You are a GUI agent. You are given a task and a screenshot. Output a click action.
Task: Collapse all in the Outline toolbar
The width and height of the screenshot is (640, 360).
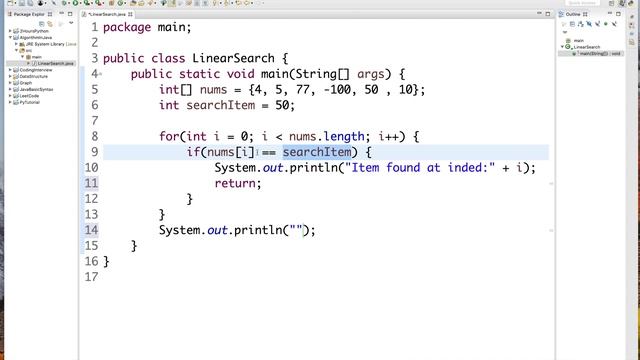click(572, 24)
